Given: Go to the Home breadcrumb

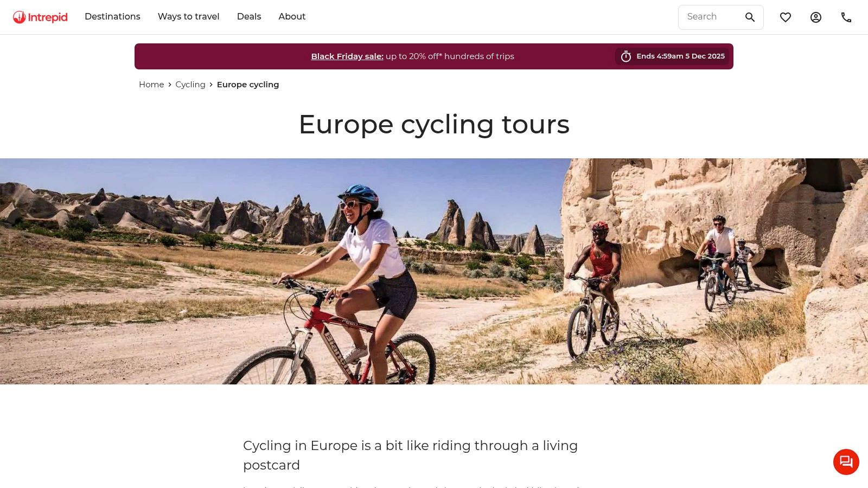Looking at the screenshot, I should coord(151,85).
